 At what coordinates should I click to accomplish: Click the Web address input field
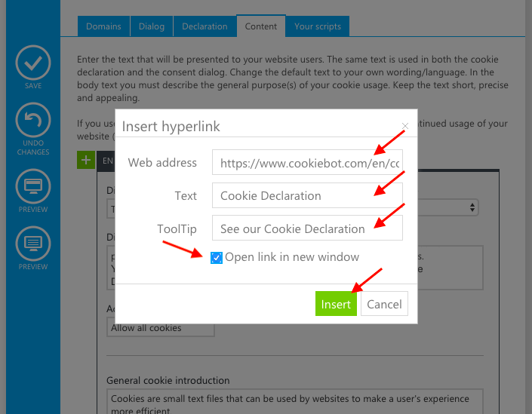(x=307, y=162)
